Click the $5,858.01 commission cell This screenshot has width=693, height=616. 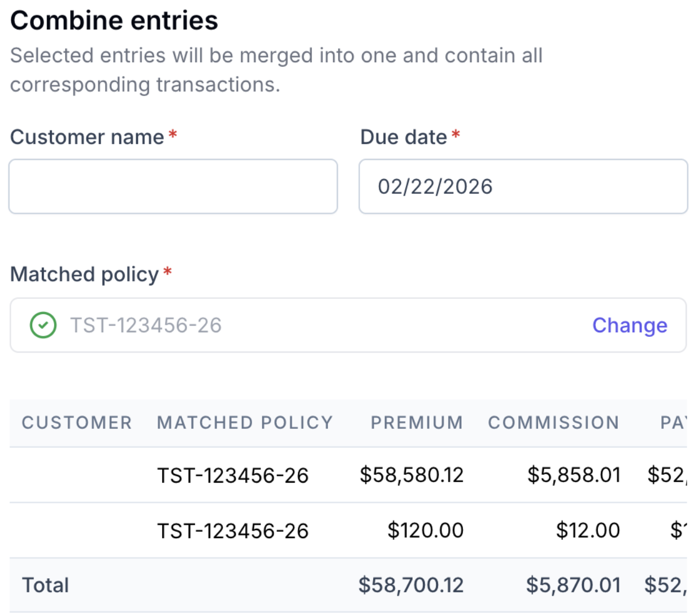(x=574, y=475)
